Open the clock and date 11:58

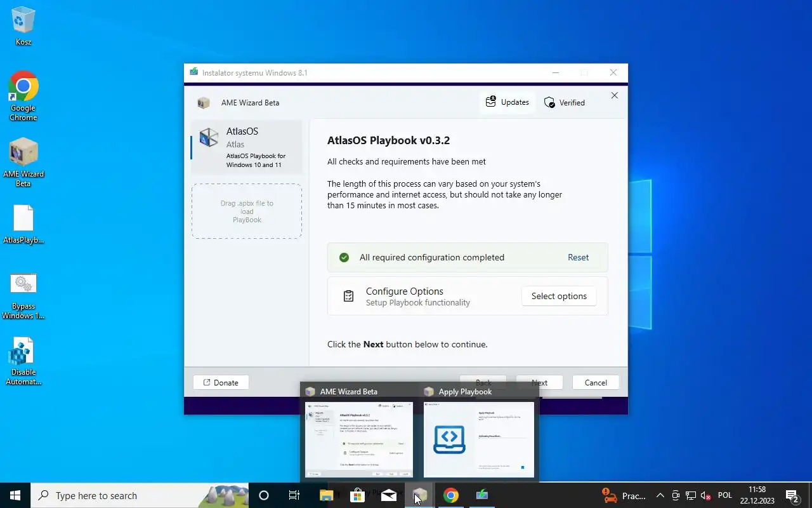[757, 495]
